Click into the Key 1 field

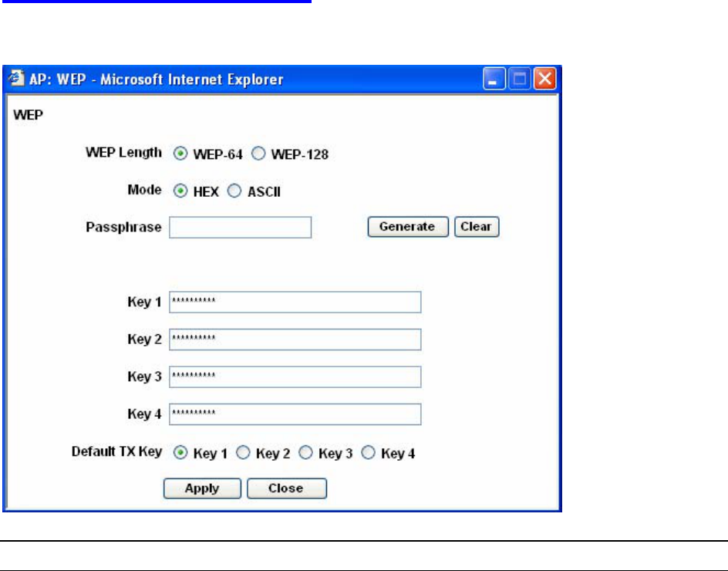[x=295, y=302]
